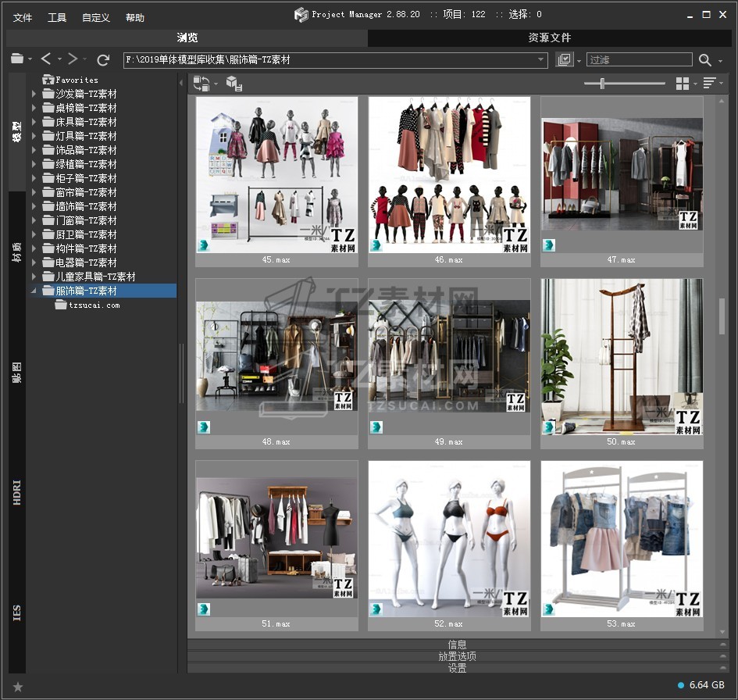Open the 自定义 menu
Screen dimensions: 738x700
click(x=96, y=17)
